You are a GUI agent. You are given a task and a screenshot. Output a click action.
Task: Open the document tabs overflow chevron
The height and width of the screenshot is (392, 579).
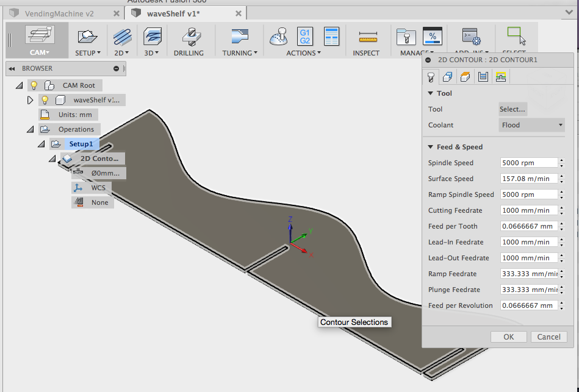[x=569, y=13]
